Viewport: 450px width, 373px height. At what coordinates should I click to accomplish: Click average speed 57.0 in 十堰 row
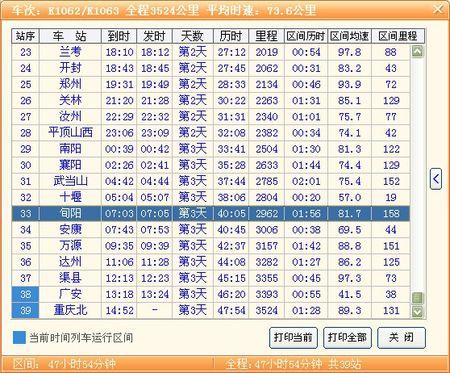350,197
